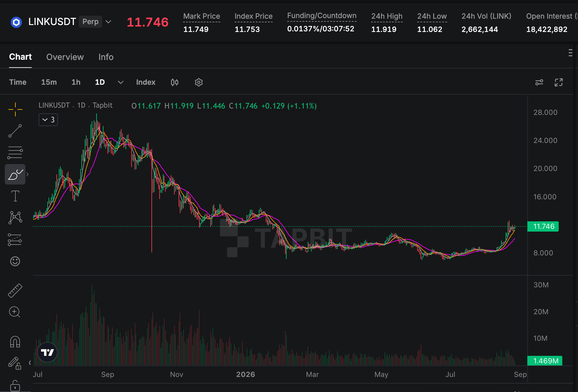Select the brush drawing tool
This screenshot has height=392, width=578.
coord(15,174)
